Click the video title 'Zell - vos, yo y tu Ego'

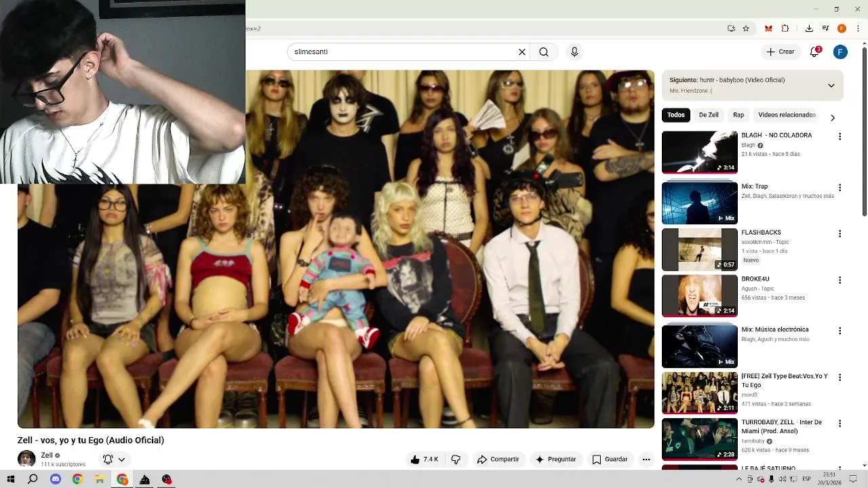coord(91,441)
